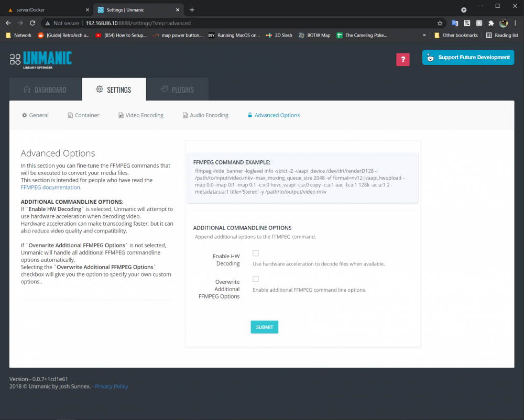Close the server/Docker tab
524x420 pixels.
87,9
